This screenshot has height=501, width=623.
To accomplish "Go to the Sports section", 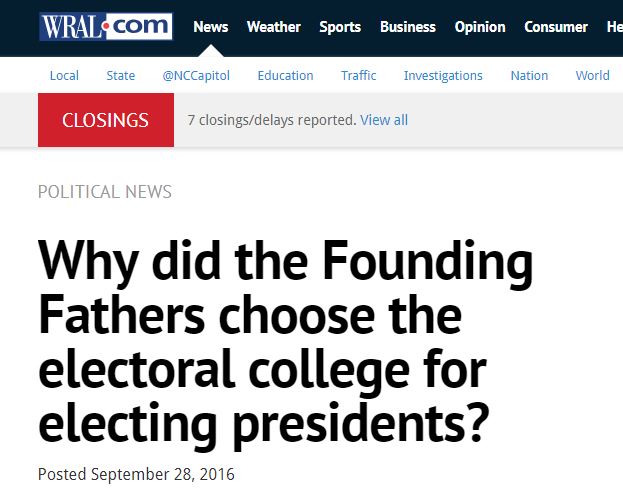I will [x=340, y=27].
